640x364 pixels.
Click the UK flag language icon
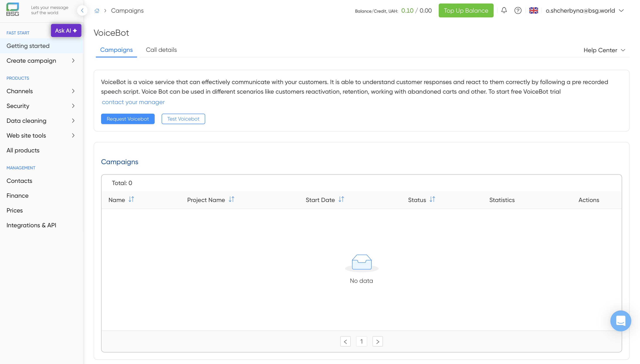tap(533, 10)
